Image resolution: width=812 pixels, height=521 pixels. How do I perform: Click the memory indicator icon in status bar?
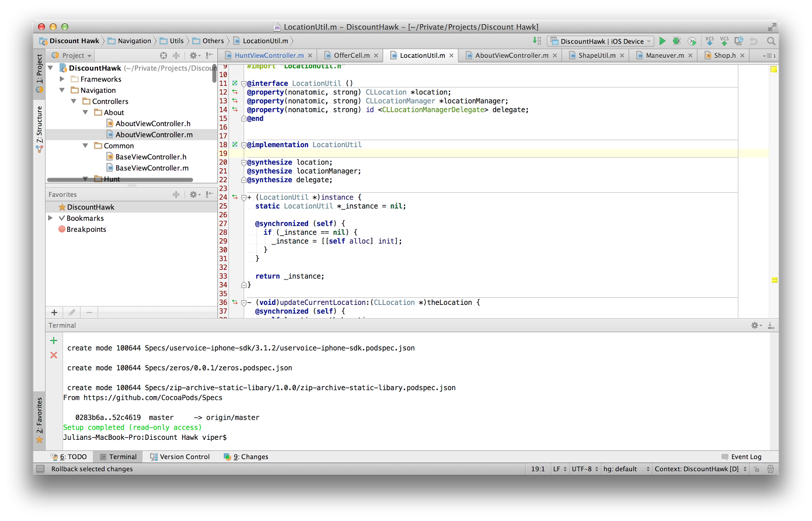(x=771, y=469)
